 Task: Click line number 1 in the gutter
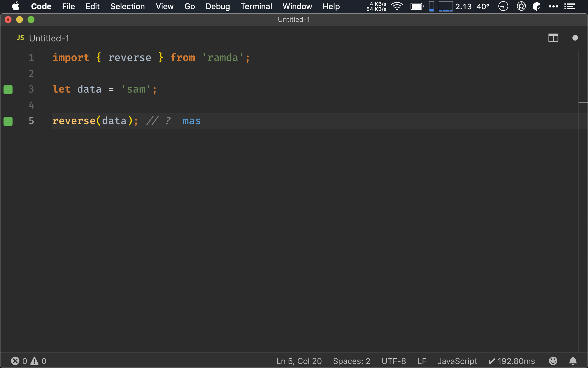[x=31, y=58]
